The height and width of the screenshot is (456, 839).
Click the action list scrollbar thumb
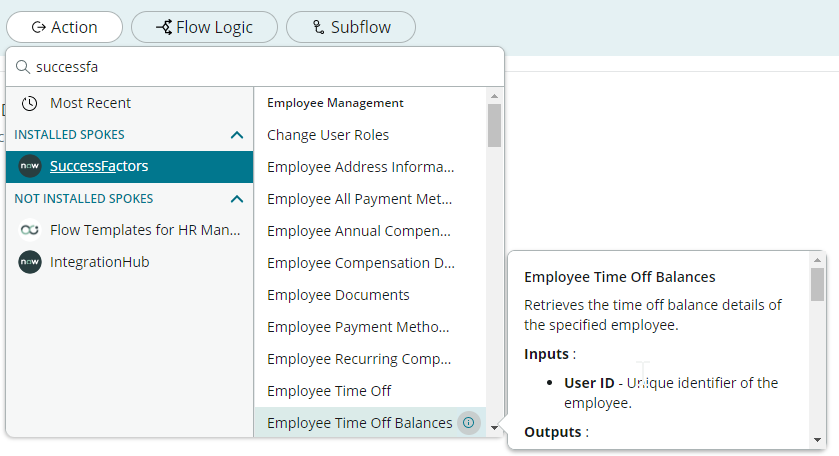point(494,125)
